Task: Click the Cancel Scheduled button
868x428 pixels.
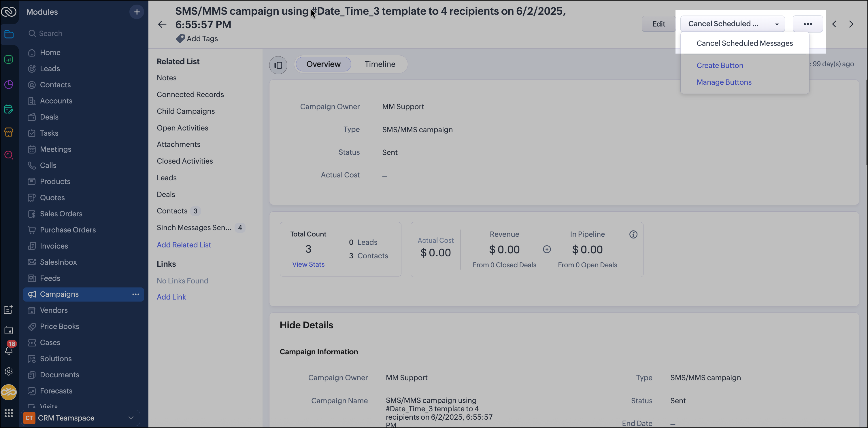Action: [724, 24]
